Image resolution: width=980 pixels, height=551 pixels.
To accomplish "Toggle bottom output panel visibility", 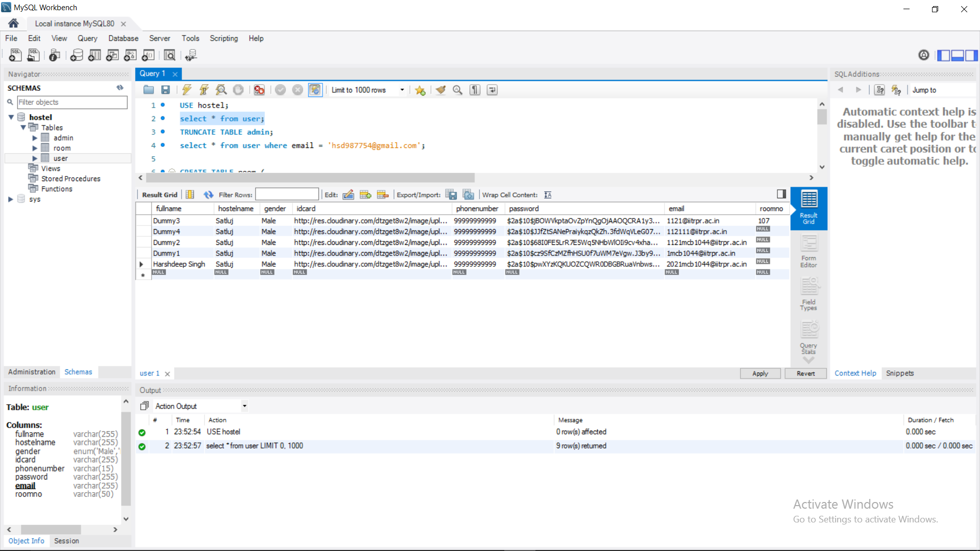I will pyautogui.click(x=958, y=55).
